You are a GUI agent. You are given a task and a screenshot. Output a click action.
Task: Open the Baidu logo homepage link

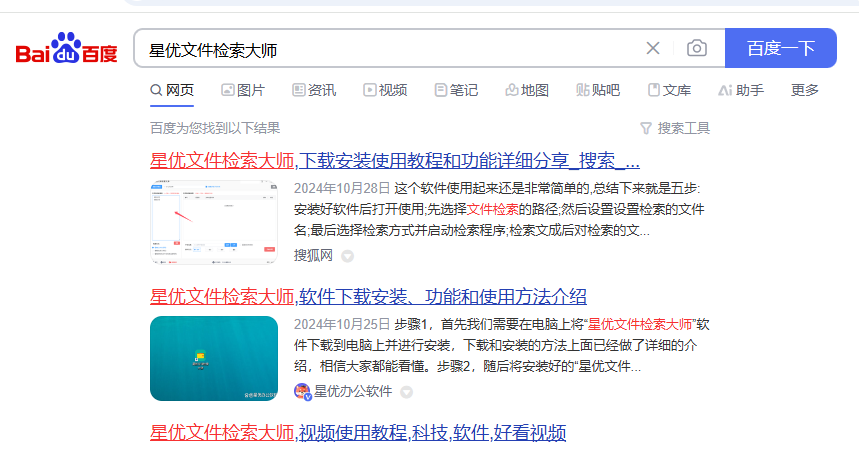(66, 48)
